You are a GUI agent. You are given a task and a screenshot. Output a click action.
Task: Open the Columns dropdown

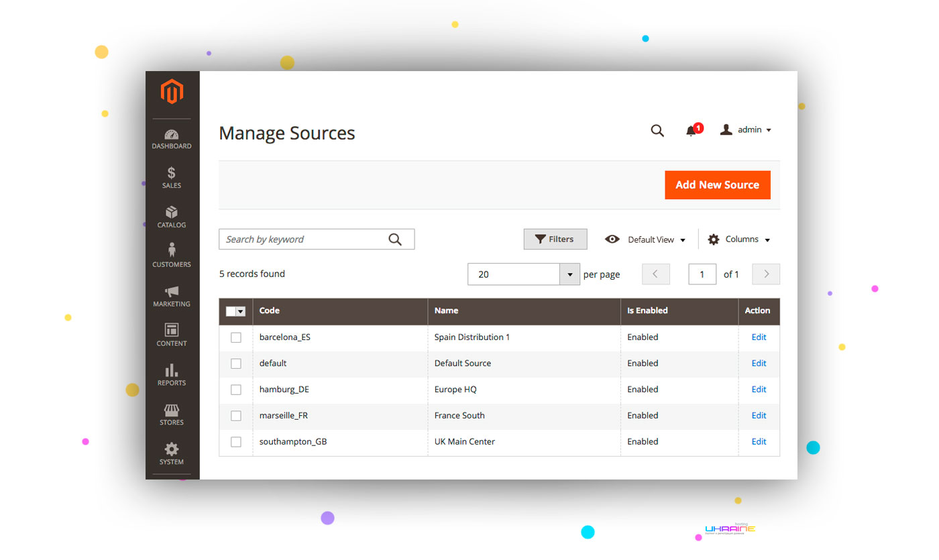(x=739, y=239)
